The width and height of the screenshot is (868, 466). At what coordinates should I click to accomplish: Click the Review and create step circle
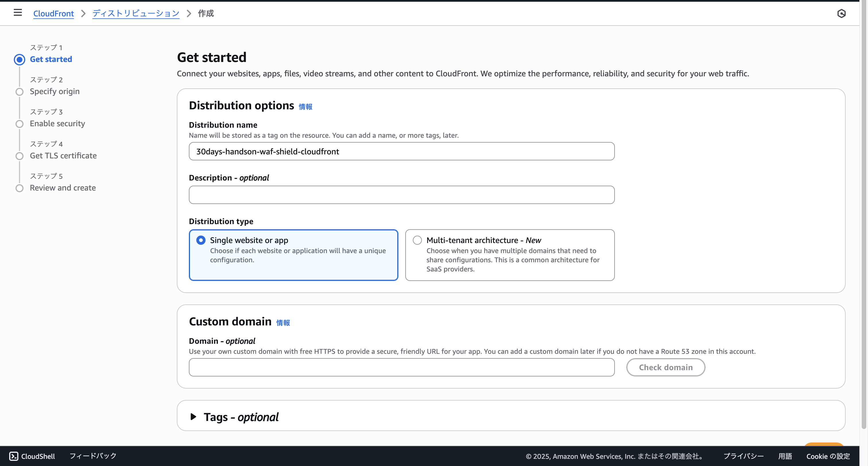click(20, 188)
